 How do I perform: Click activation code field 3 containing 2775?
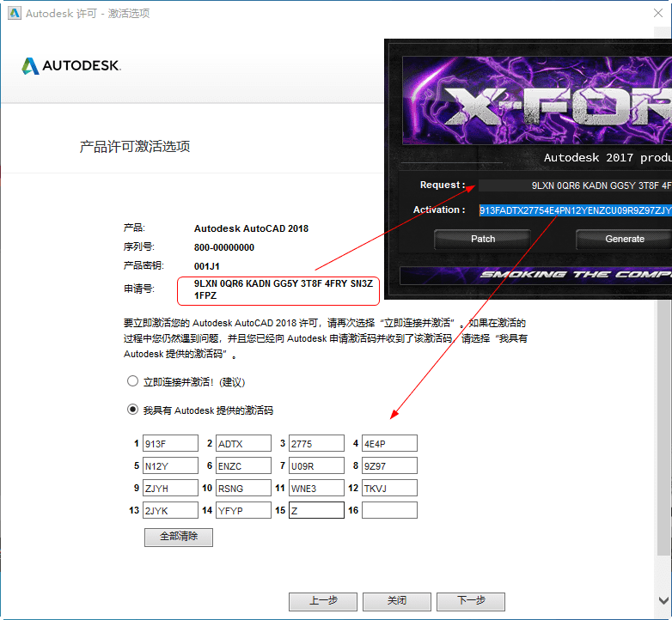click(x=316, y=444)
